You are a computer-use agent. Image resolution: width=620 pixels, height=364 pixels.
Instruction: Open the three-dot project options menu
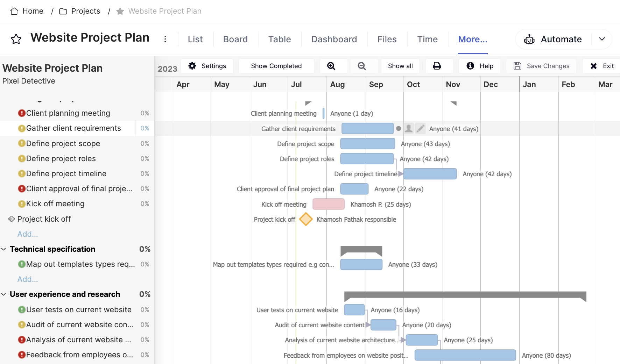tap(165, 39)
